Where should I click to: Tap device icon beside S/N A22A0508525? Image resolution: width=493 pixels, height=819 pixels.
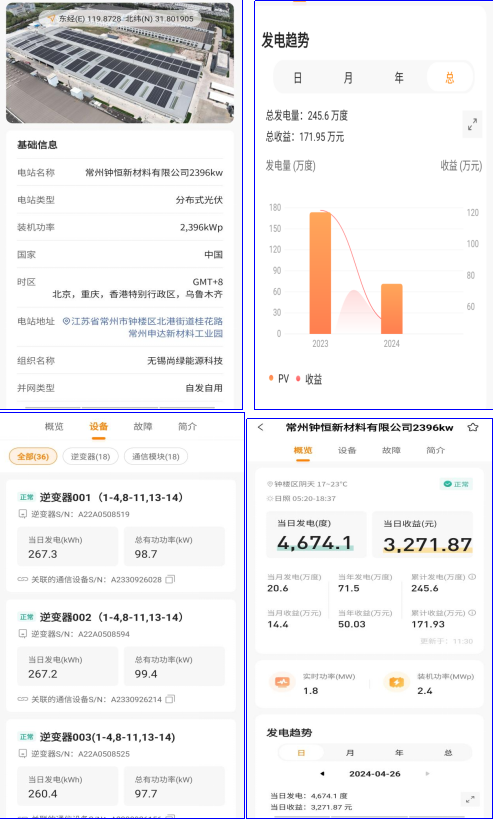pos(22,754)
